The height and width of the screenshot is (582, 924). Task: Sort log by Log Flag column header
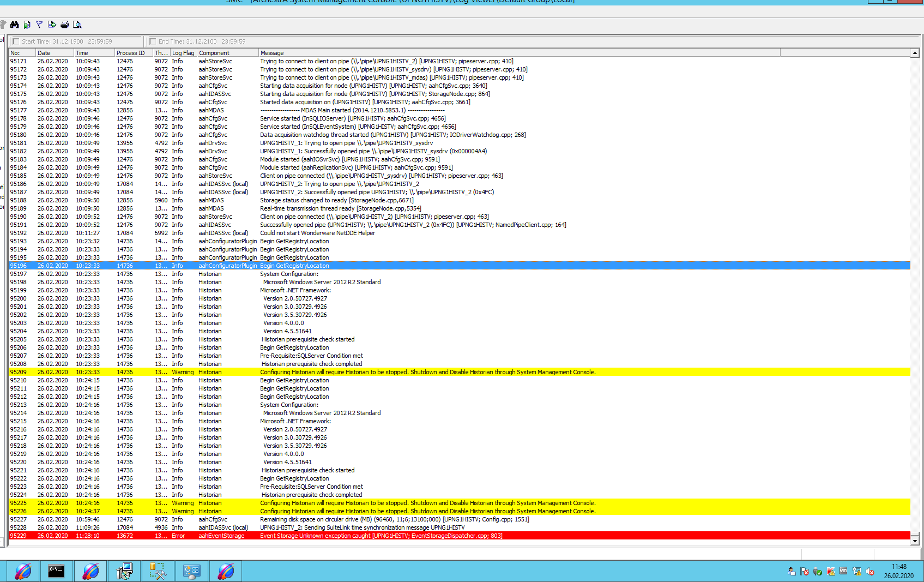tap(183, 53)
